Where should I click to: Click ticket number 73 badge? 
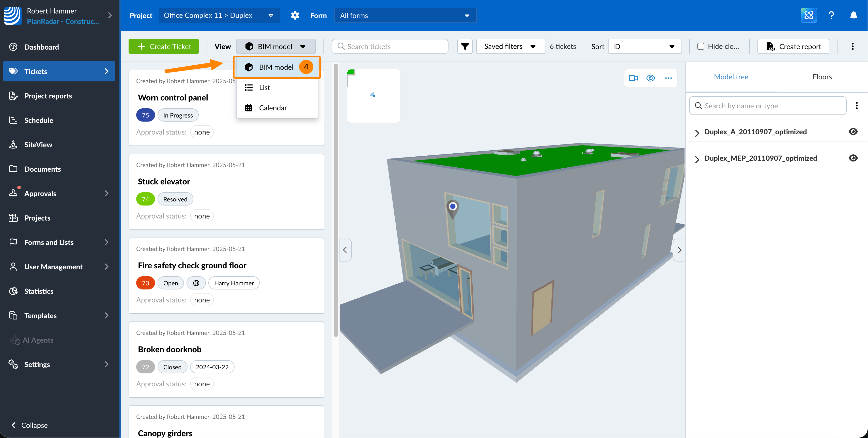tap(145, 283)
